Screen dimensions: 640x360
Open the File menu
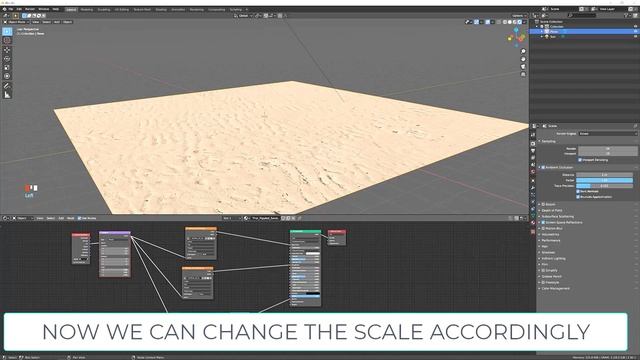(x=11, y=9)
